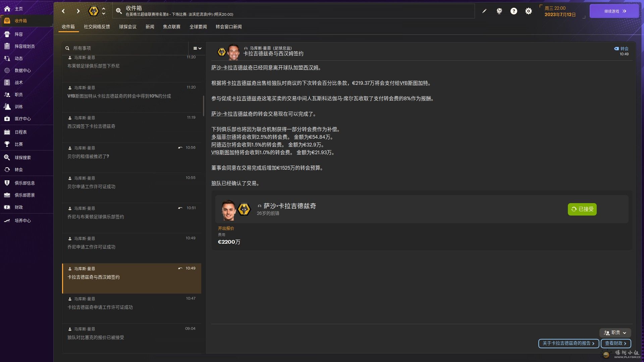
Task: Open 财政 finances sidebar icon
Action: (x=7, y=207)
